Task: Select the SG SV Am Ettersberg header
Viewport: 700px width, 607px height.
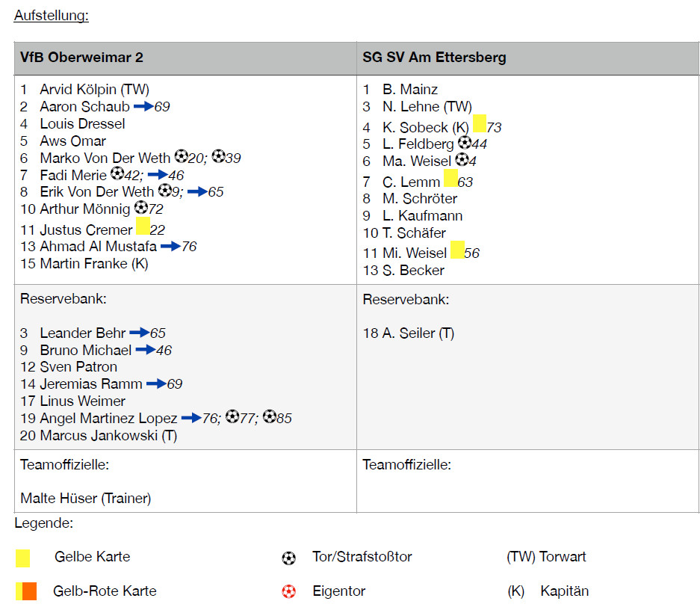Action: pos(434,58)
